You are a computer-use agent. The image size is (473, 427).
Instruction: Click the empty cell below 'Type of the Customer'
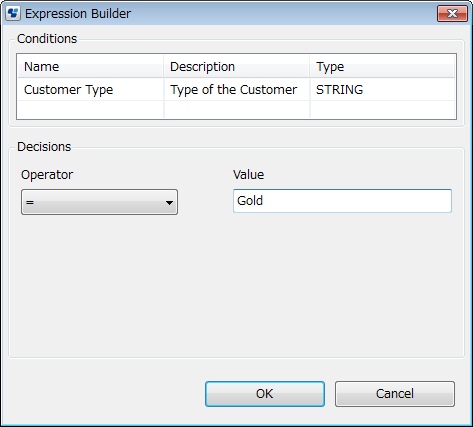(236, 109)
